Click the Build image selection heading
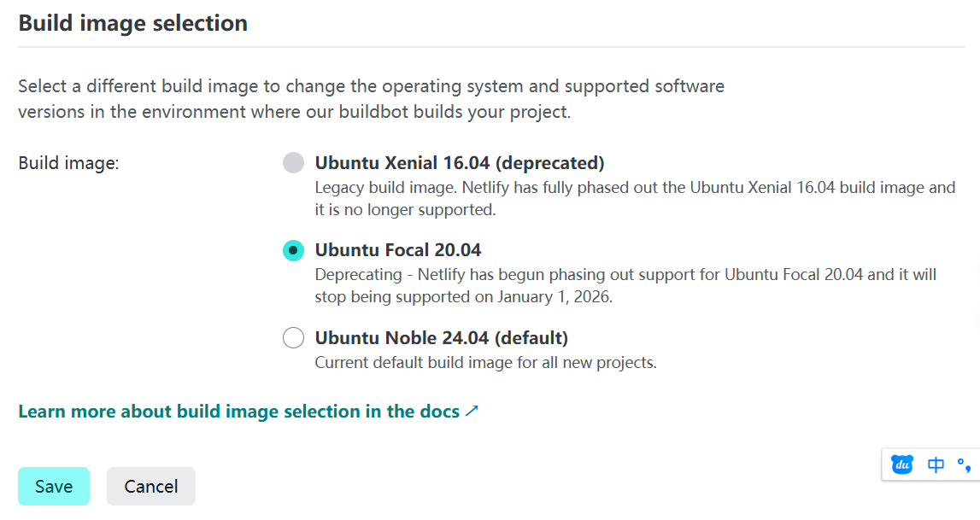This screenshot has height=520, width=980. (x=132, y=23)
